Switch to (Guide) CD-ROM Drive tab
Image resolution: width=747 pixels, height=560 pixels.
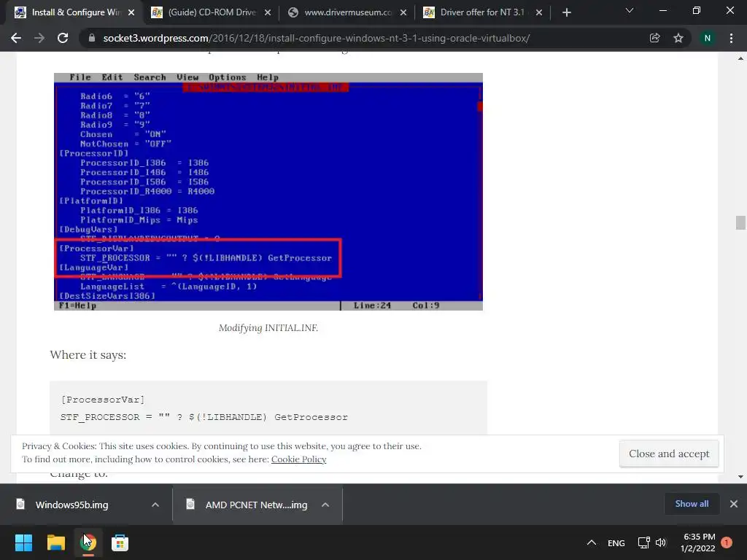pyautogui.click(x=211, y=12)
